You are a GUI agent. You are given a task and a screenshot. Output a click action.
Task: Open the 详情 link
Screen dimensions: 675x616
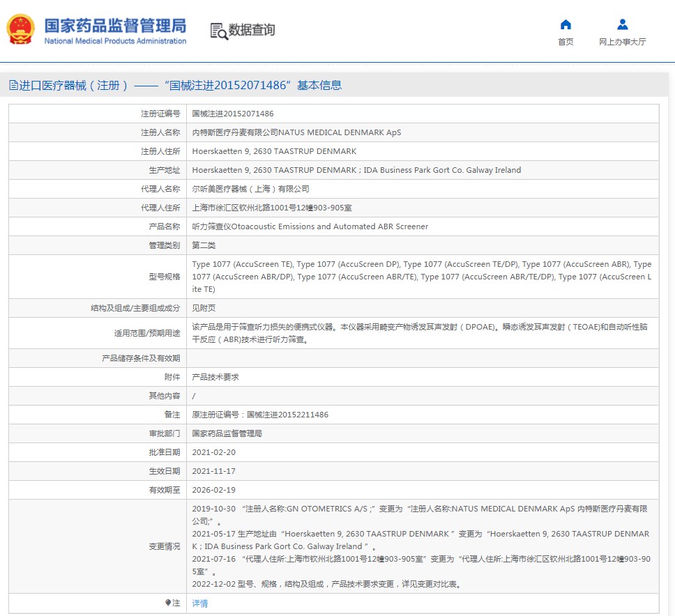click(x=199, y=603)
